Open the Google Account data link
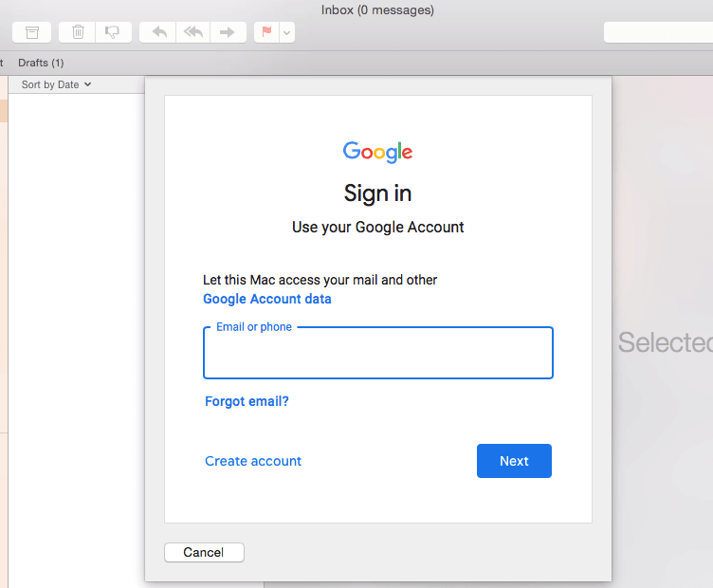The image size is (713, 588). click(x=267, y=299)
